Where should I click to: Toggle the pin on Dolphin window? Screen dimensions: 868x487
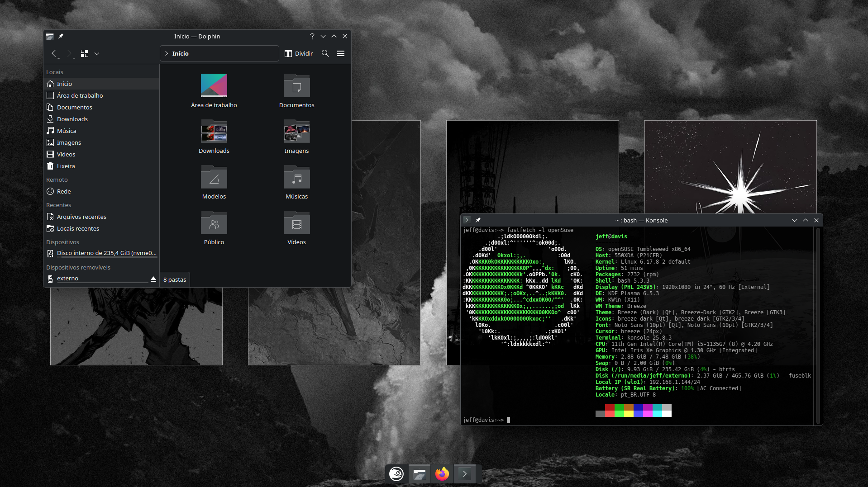click(x=61, y=36)
